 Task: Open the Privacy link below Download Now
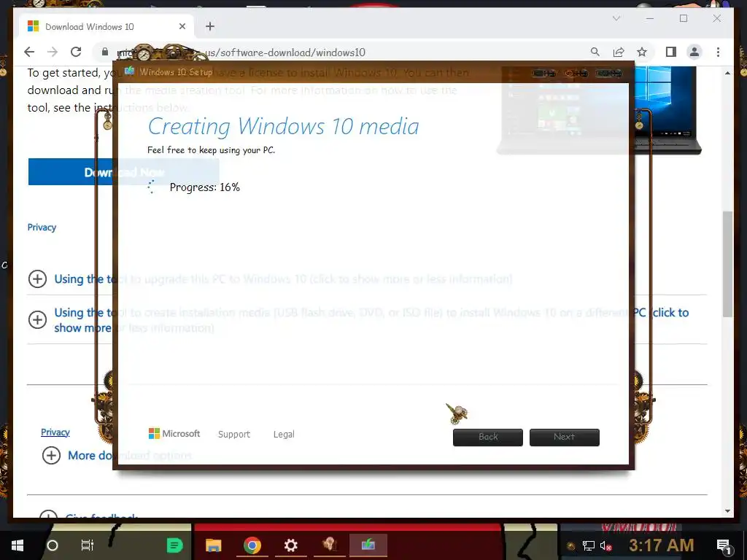point(42,227)
